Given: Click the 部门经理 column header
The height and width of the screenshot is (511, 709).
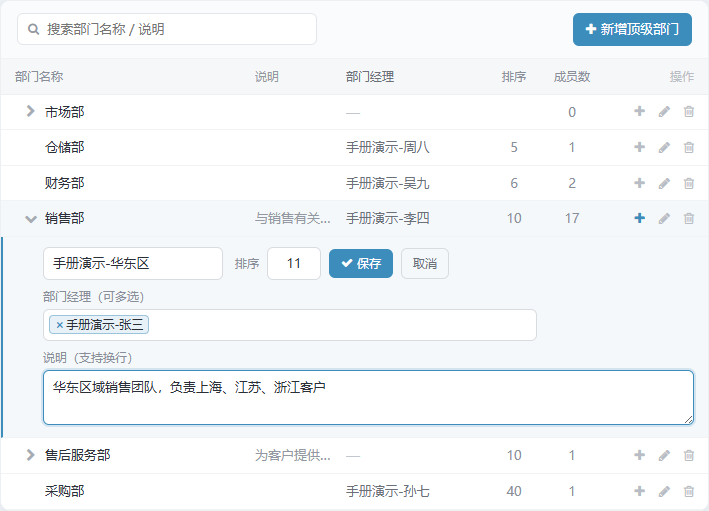Looking at the screenshot, I should click(x=370, y=76).
